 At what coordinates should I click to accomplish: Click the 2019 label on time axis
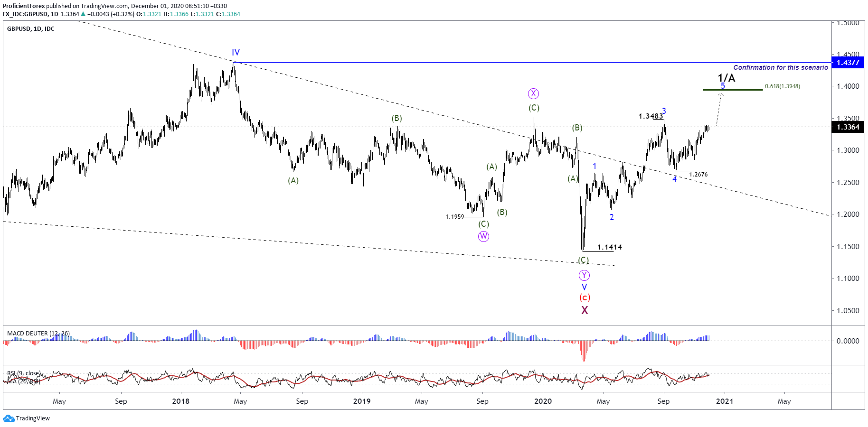tap(362, 401)
